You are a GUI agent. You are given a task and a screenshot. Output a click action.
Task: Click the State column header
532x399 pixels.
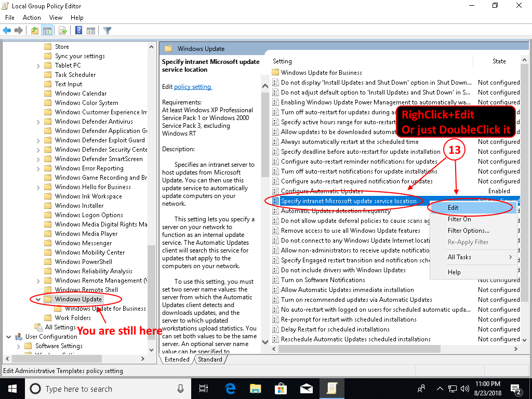(499, 61)
